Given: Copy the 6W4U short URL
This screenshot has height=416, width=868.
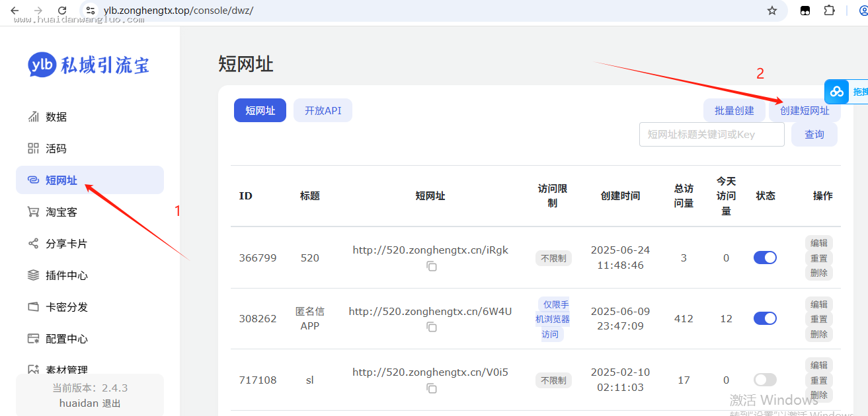Looking at the screenshot, I should click(x=431, y=327).
